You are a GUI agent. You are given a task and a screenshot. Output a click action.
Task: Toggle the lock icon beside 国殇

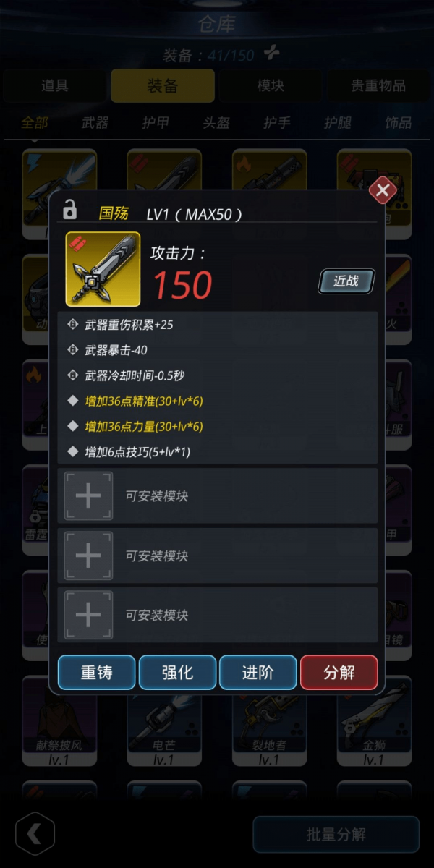tap(69, 210)
